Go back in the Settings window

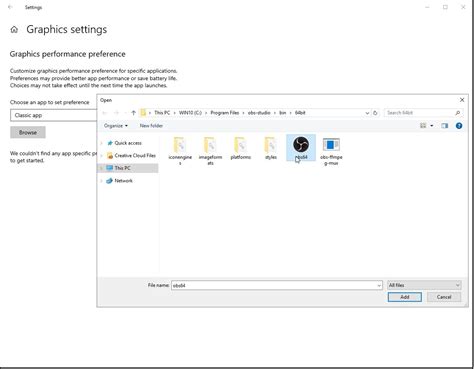pos(10,7)
